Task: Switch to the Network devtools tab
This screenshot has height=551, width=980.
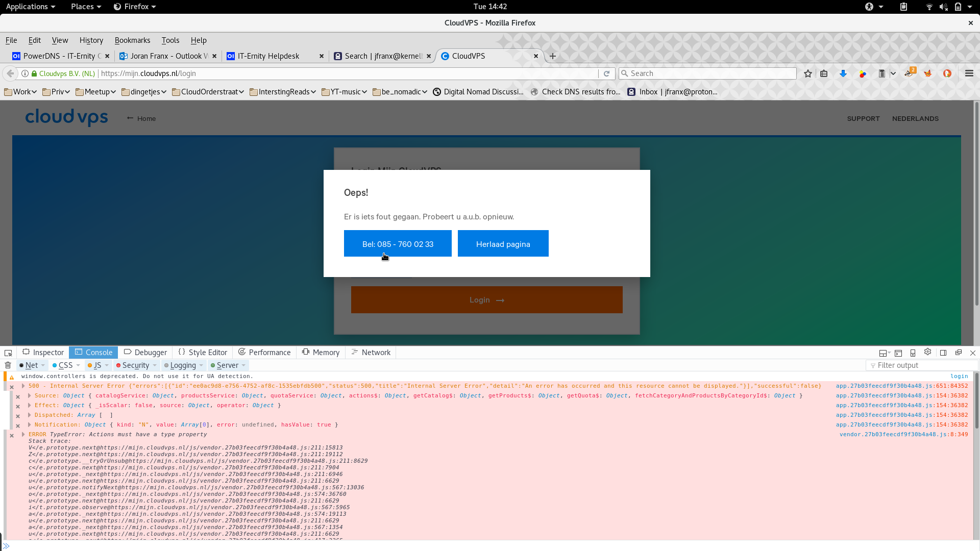Action: 371,353
